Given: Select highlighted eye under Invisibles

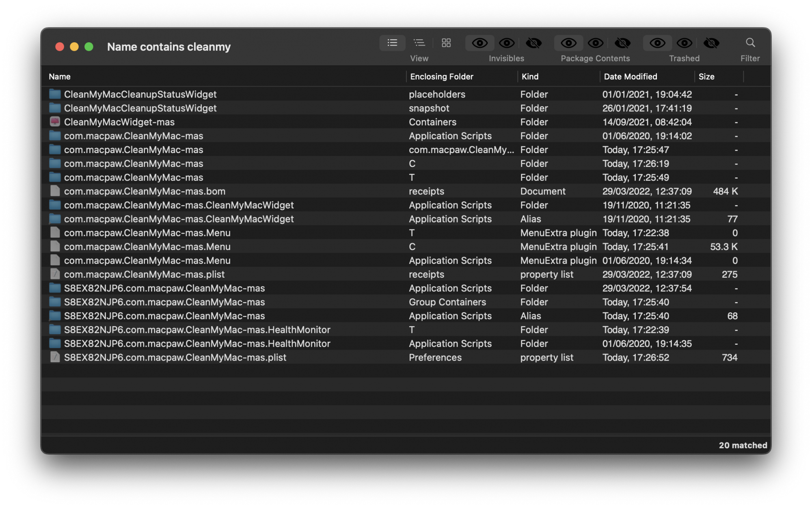Looking at the screenshot, I should (x=479, y=43).
